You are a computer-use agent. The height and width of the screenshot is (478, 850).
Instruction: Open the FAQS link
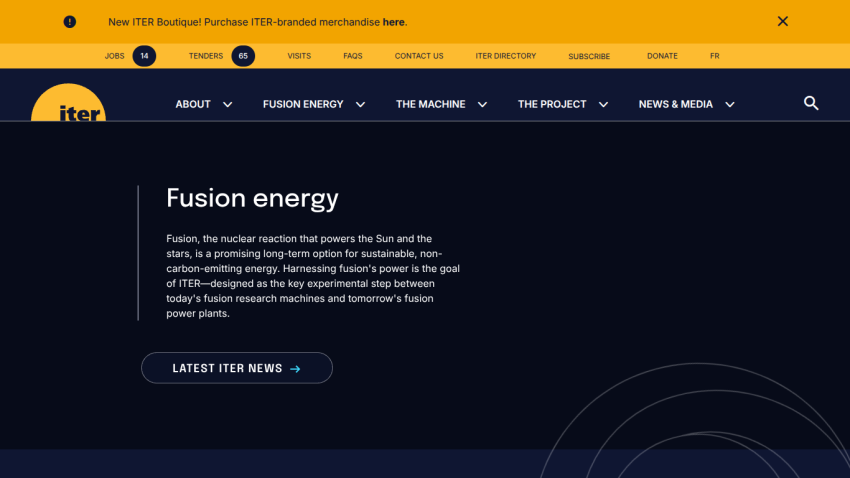coord(352,56)
